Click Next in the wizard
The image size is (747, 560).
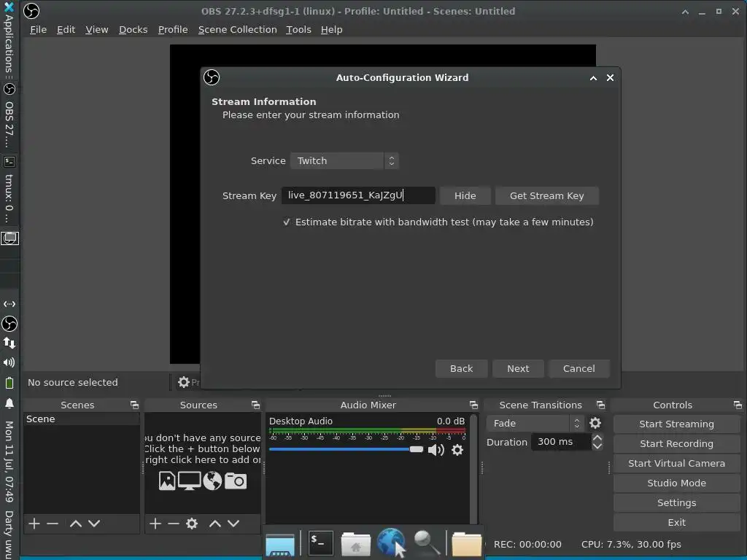(518, 368)
